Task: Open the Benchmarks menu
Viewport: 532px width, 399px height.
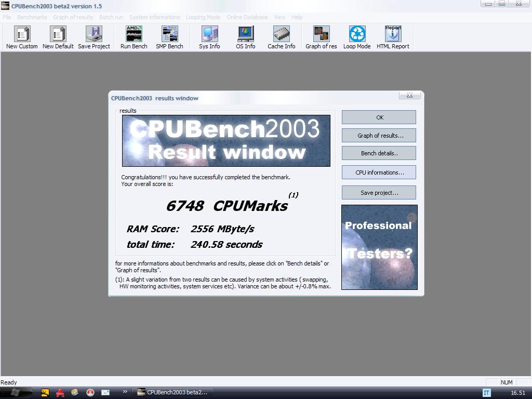Action: pyautogui.click(x=32, y=17)
